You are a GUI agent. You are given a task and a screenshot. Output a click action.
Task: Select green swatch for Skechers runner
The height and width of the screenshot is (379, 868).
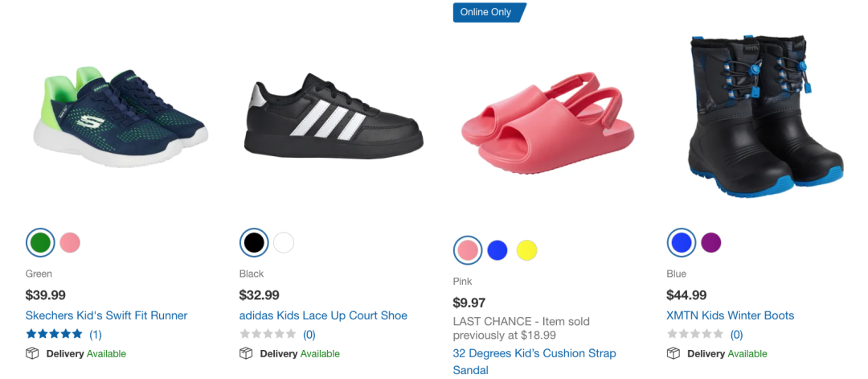pyautogui.click(x=39, y=242)
